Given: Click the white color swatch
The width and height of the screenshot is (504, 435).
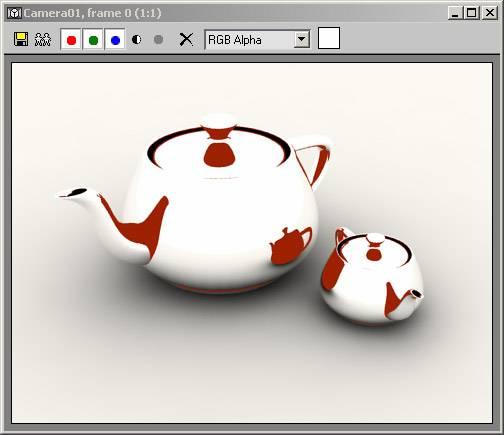Looking at the screenshot, I should pos(329,38).
